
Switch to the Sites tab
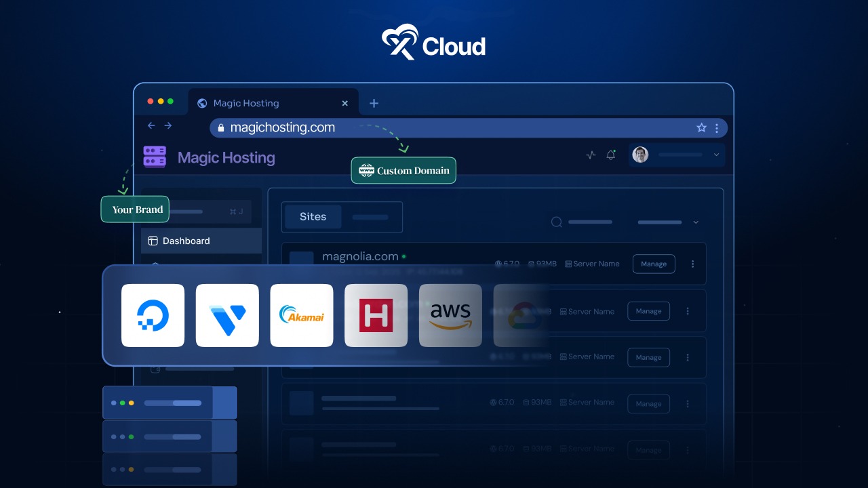pos(313,217)
